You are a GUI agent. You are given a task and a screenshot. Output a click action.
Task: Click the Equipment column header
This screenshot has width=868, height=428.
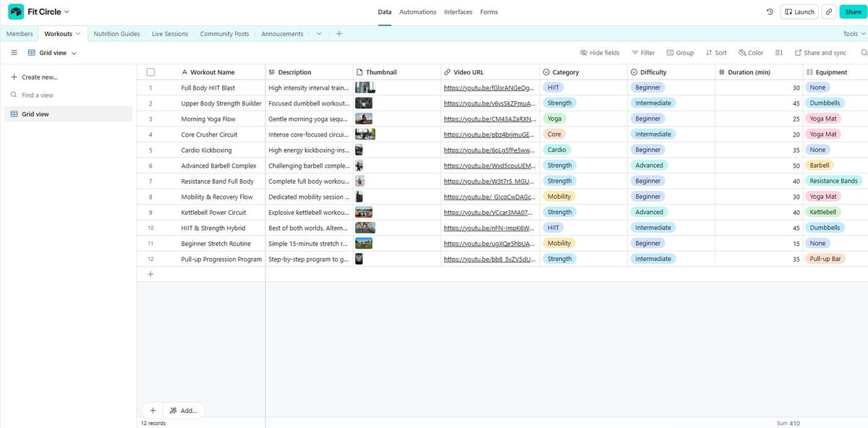point(835,72)
